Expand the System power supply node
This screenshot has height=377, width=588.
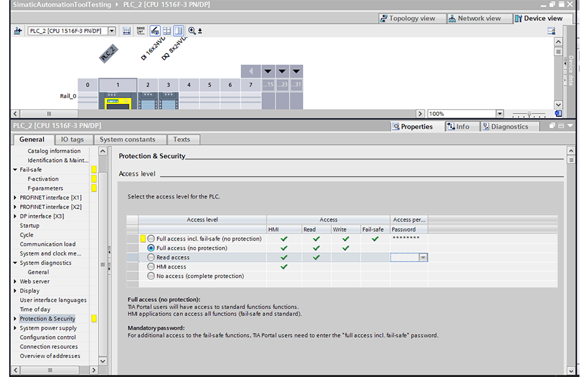15,328
